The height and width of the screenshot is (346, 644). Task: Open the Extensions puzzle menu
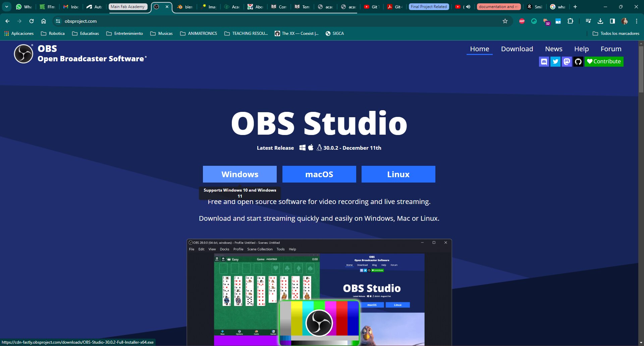(x=570, y=21)
